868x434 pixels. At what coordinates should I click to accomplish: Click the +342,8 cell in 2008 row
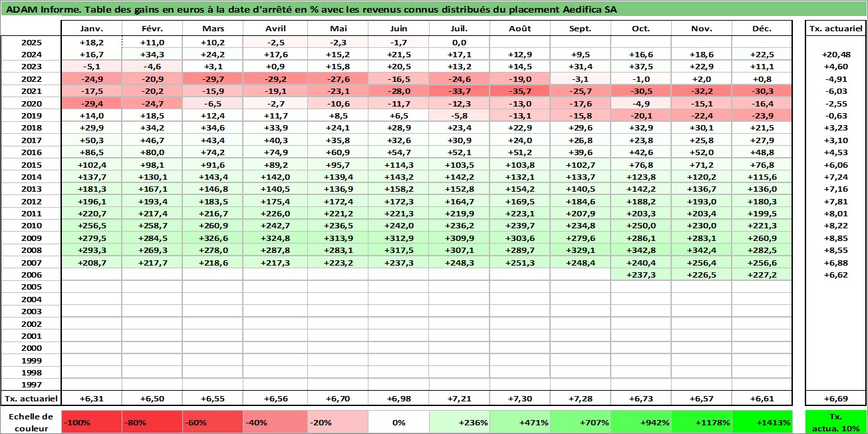pyautogui.click(x=641, y=250)
